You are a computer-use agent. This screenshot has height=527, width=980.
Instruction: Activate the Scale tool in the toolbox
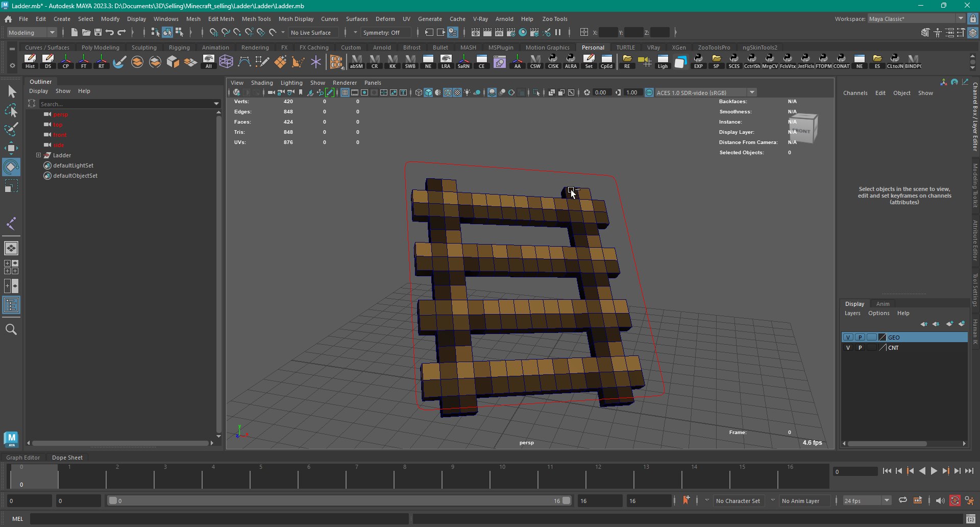11,186
